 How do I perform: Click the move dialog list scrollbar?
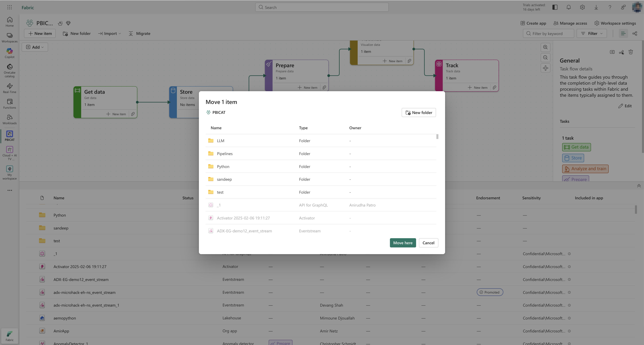click(x=437, y=137)
